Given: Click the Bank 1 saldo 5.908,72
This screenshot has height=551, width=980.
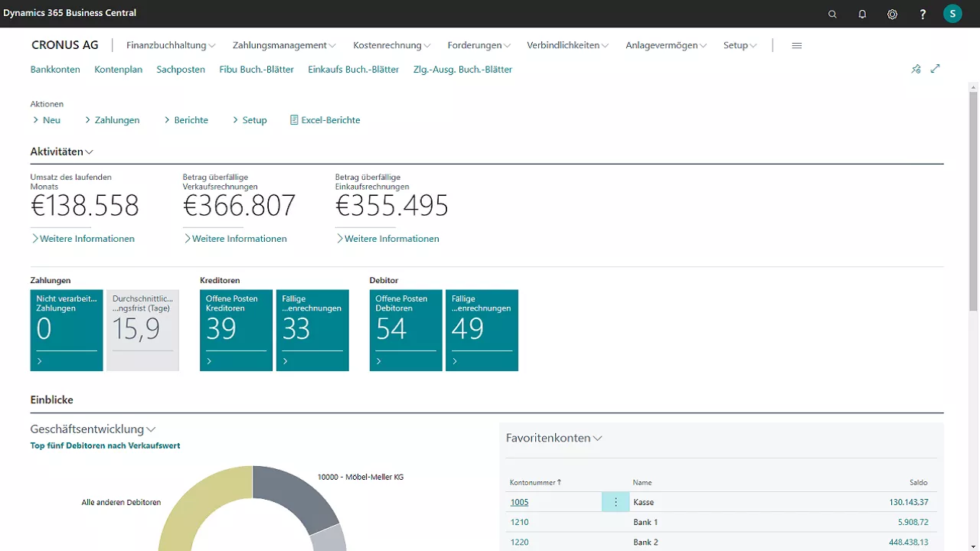Looking at the screenshot, I should (x=913, y=522).
